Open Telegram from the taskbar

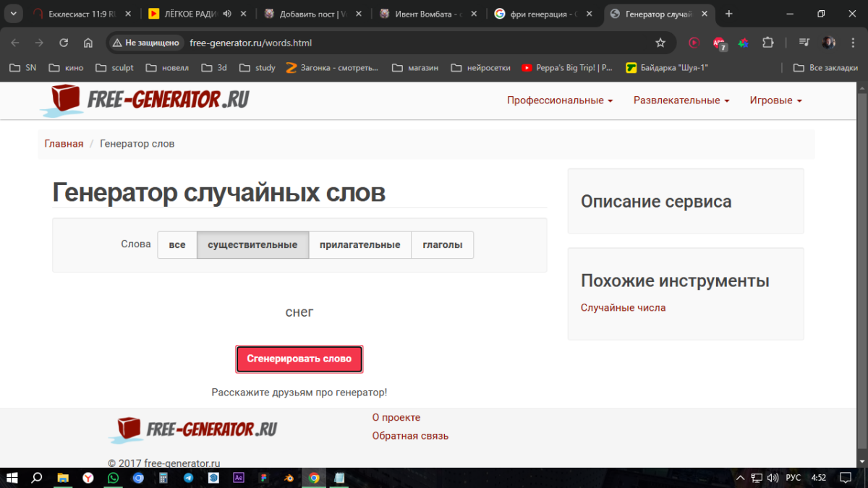(x=188, y=478)
